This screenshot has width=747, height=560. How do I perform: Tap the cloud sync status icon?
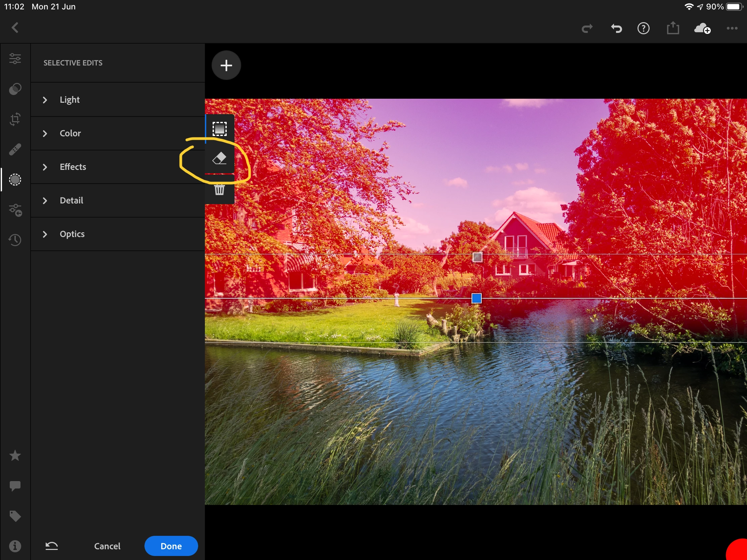pos(702,29)
